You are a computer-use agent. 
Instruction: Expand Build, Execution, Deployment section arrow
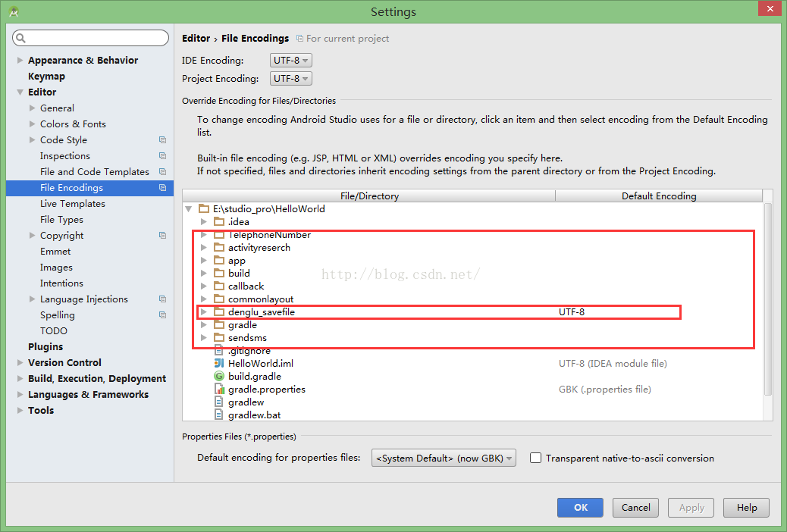click(20, 378)
